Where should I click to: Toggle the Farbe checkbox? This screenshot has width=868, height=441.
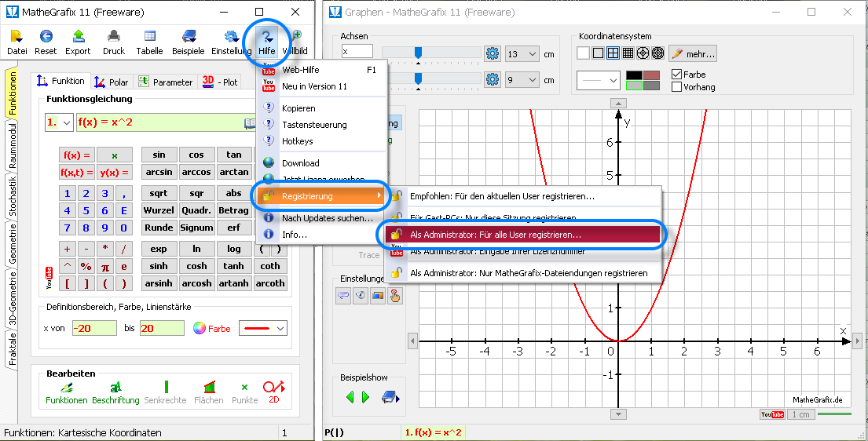point(676,74)
